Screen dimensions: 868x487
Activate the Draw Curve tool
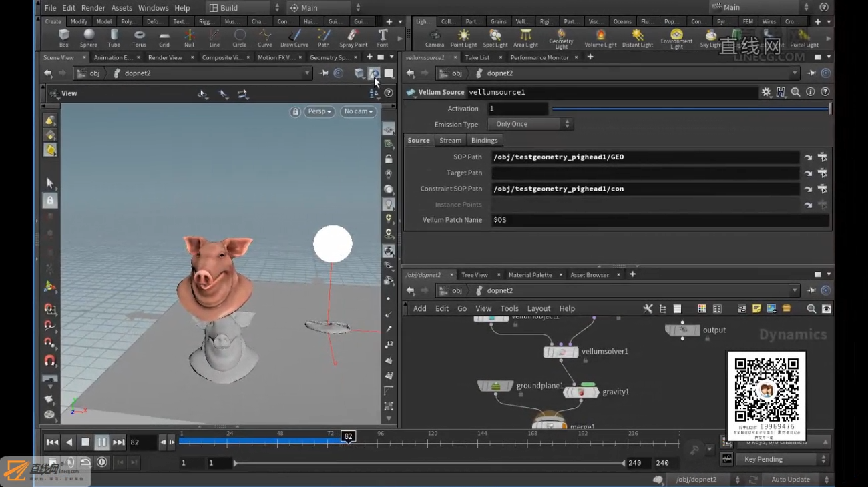[x=294, y=38]
